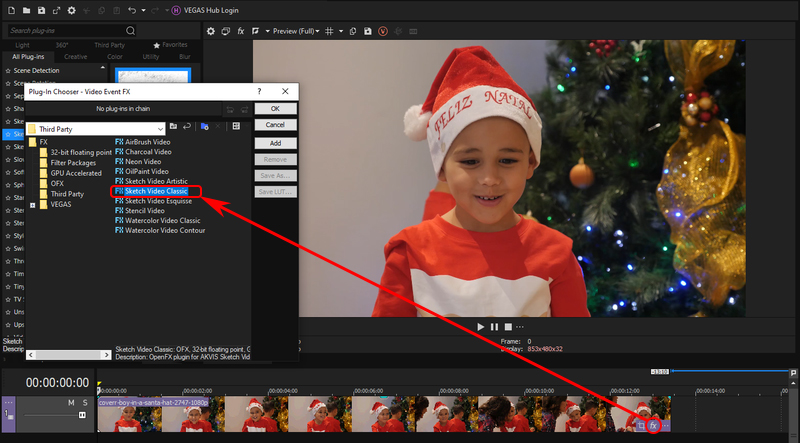Save preview snapshot to file
800x443 pixels.
coord(368,31)
